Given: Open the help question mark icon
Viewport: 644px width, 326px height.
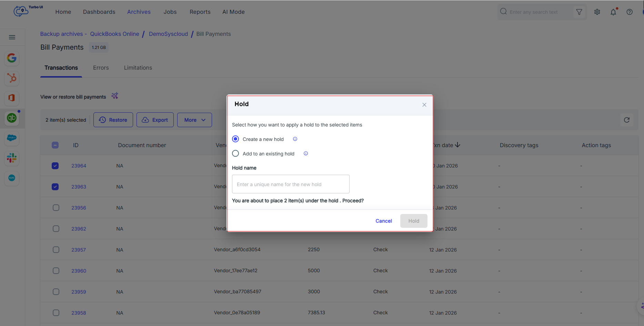Looking at the screenshot, I should click(x=630, y=12).
